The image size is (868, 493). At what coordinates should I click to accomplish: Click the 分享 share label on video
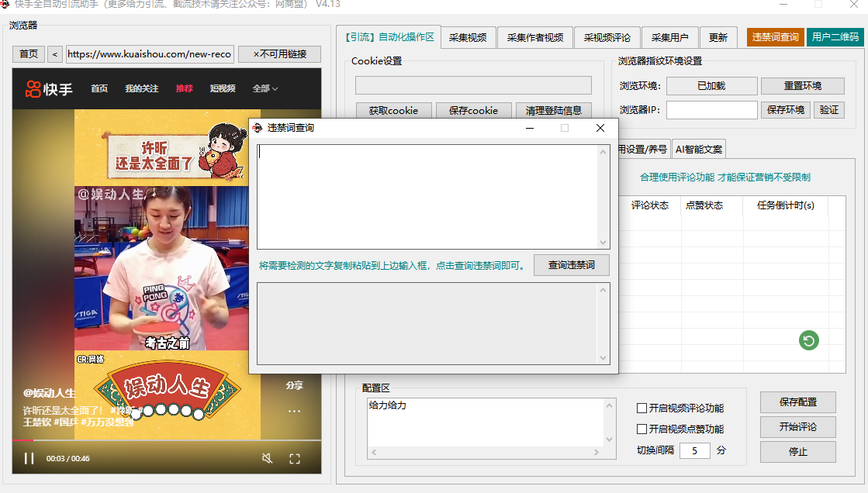(x=294, y=386)
